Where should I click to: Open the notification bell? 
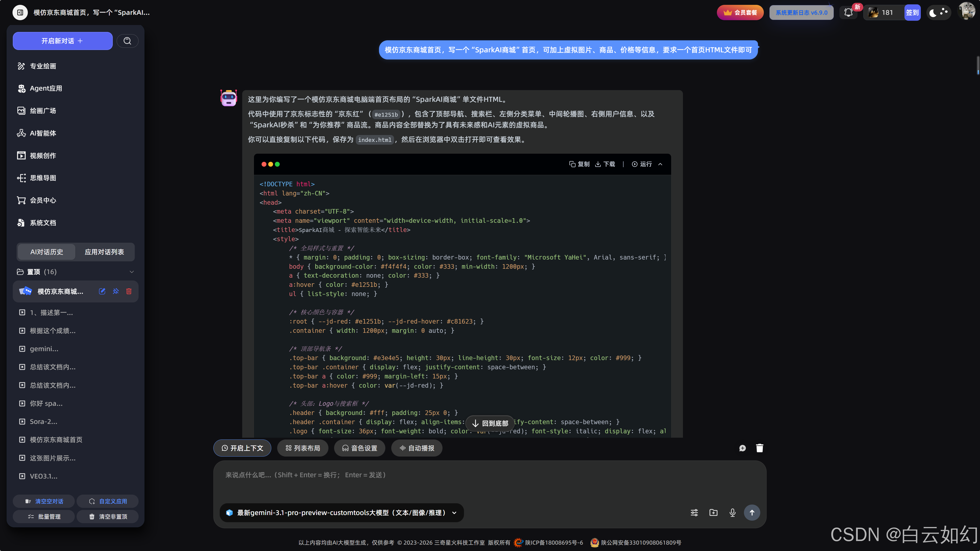[x=848, y=13]
